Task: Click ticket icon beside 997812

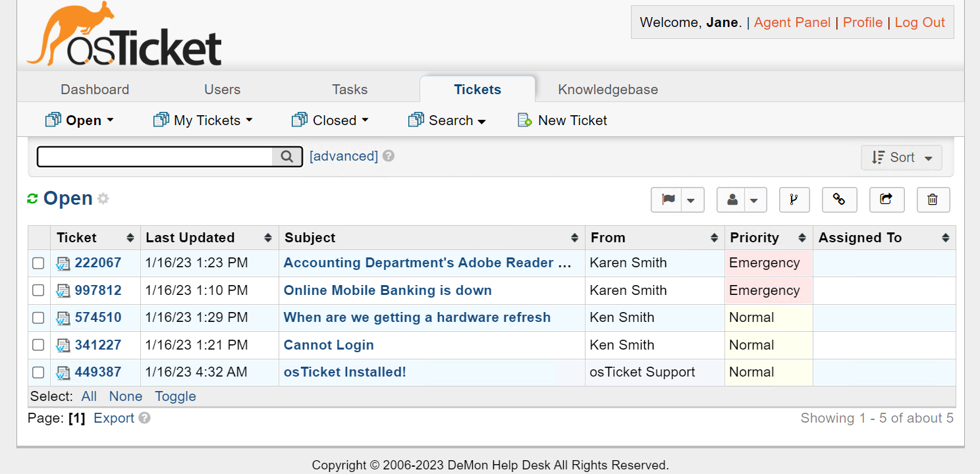Action: [63, 290]
